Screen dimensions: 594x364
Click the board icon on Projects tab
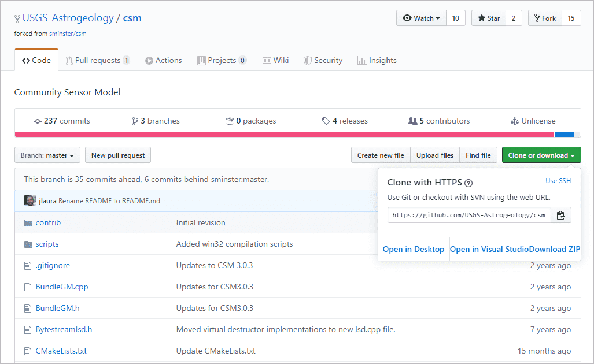(x=201, y=61)
